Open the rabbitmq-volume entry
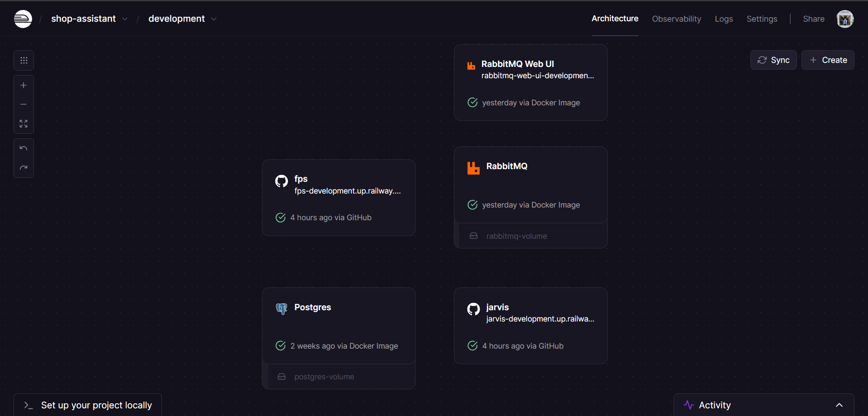Screen dimensions: 868x416 click(531, 236)
